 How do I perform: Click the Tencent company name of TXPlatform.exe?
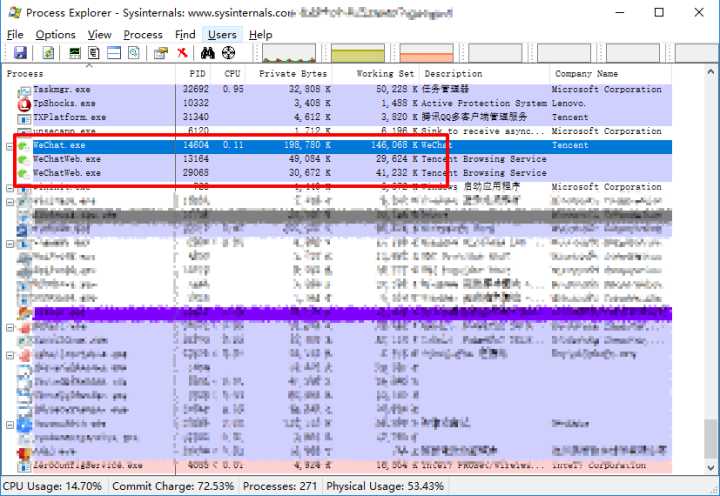(x=570, y=117)
